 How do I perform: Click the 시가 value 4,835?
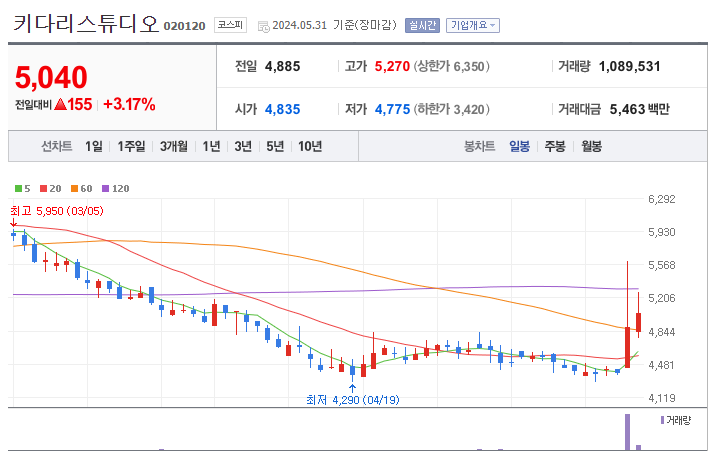[283, 109]
